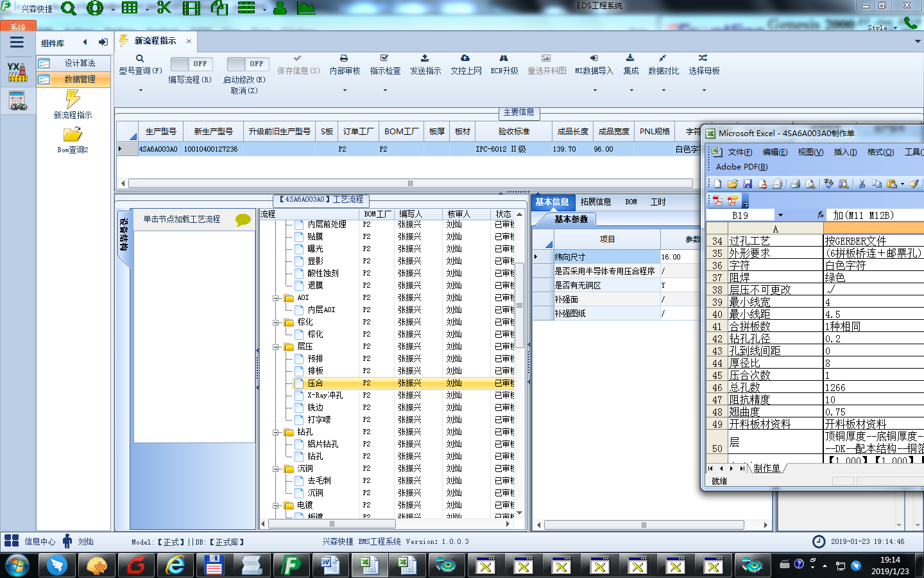Viewport: 924px width, 578px height.
Task: Open 新流程指示 lightning shortcut in the component library
Action: pyautogui.click(x=73, y=104)
